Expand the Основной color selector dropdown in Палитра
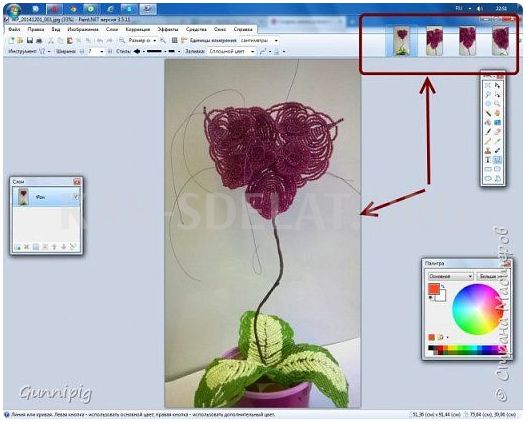Image resolution: width=526 pixels, height=422 pixels. pos(451,276)
